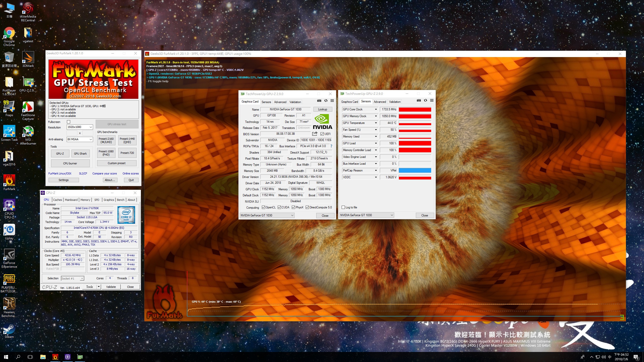
Task: Open Windows Start menu
Action: click(6, 357)
